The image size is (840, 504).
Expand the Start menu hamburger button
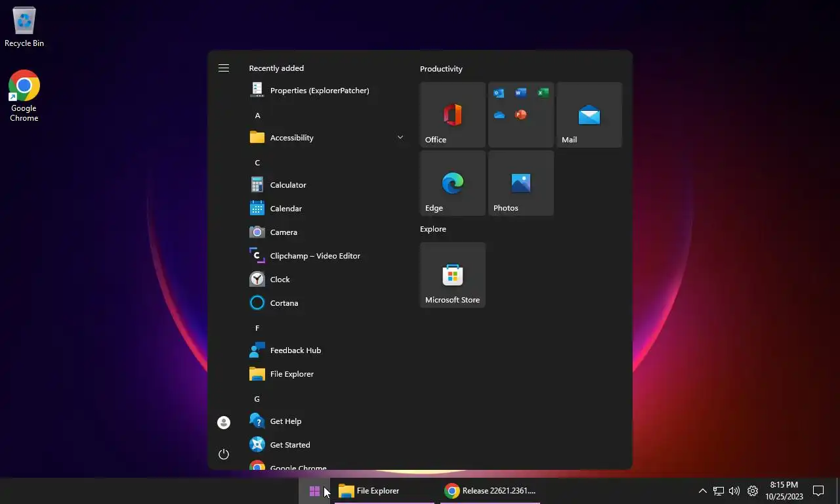click(x=224, y=68)
